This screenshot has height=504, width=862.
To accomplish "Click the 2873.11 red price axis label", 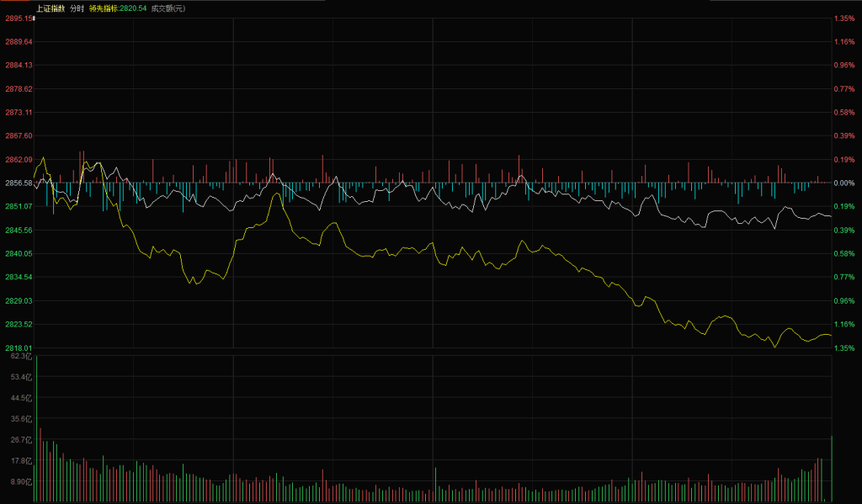I will click(x=18, y=112).
